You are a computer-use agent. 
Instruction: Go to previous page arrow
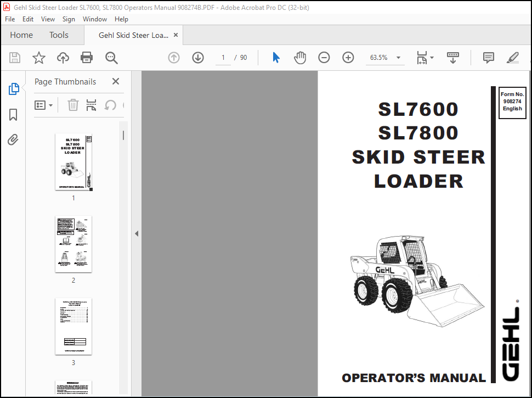(174, 58)
